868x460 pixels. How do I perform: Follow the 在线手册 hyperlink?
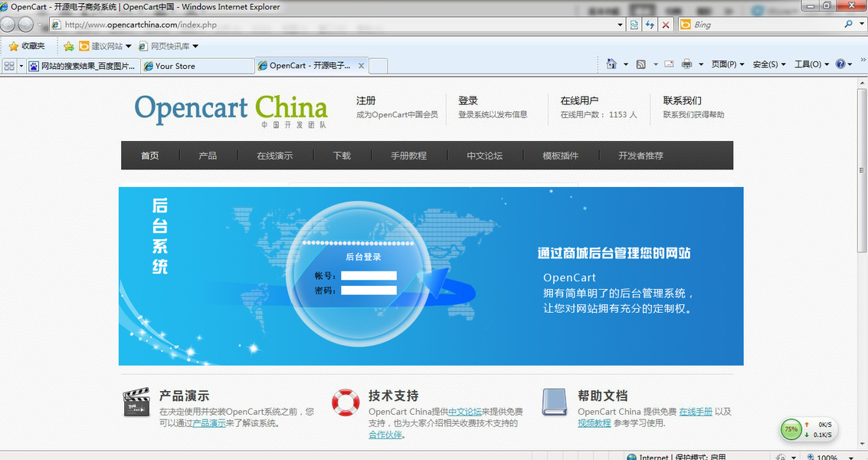pos(696,412)
